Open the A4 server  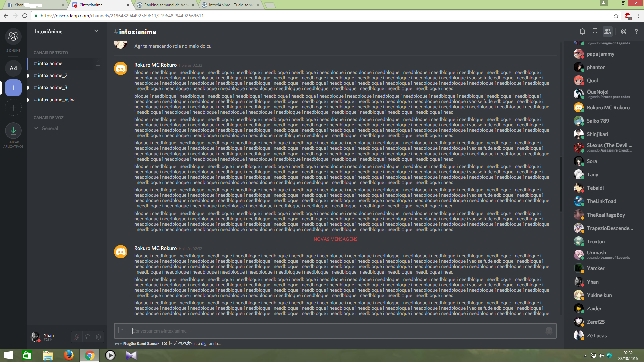pos(13,68)
